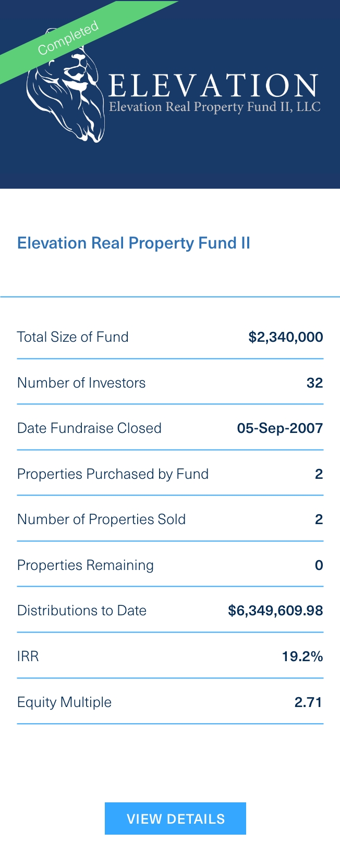Select the Properties Remaining value 0
Image resolution: width=340 pixels, height=868 pixels.
tap(319, 565)
